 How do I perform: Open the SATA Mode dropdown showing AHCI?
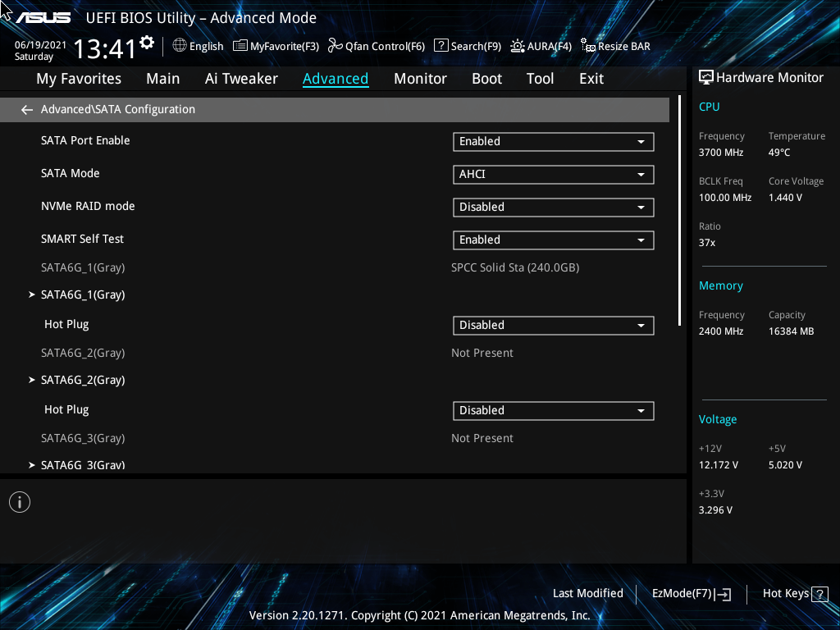(553, 174)
